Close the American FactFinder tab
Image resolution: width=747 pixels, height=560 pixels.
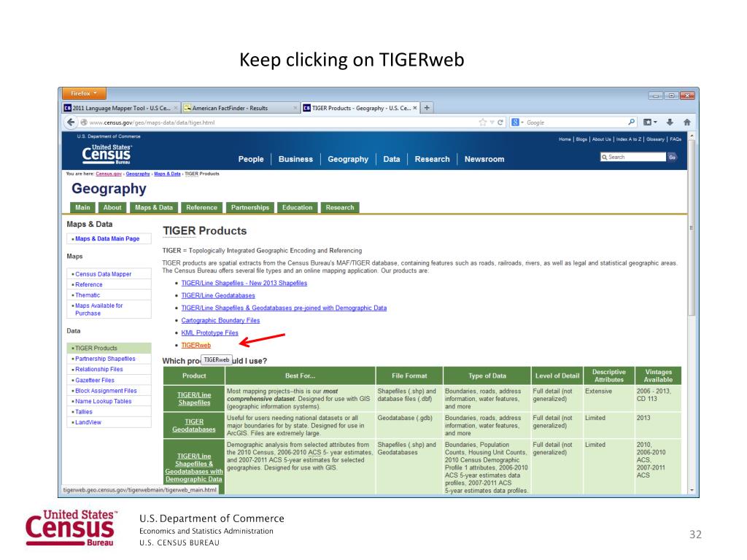tap(295, 108)
